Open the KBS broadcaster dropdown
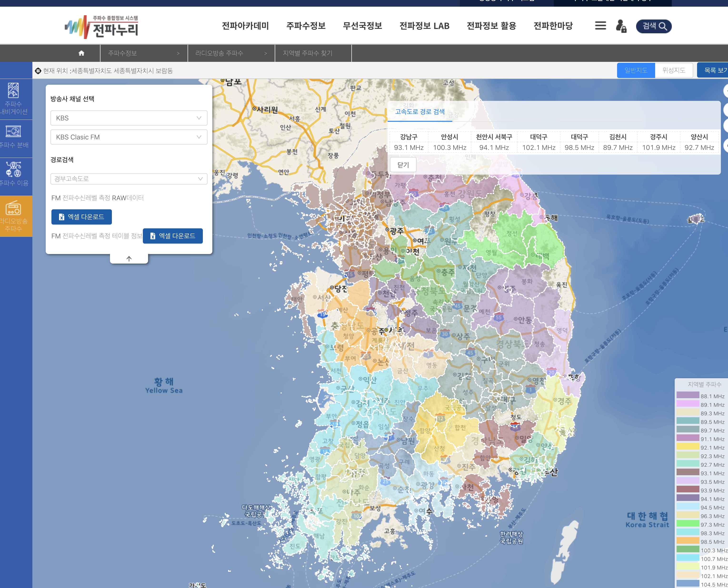 tap(129, 118)
